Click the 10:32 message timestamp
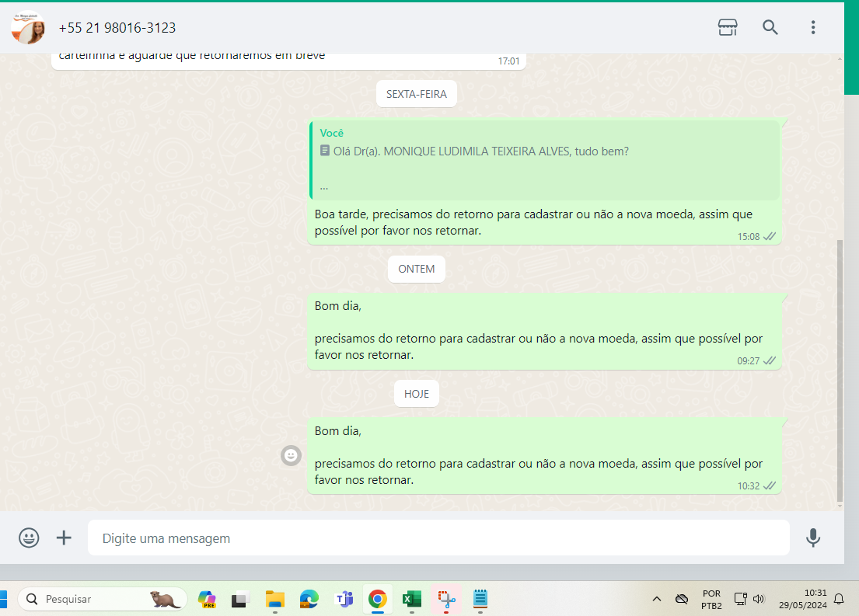Screen dimensions: 859x616 [749, 485]
